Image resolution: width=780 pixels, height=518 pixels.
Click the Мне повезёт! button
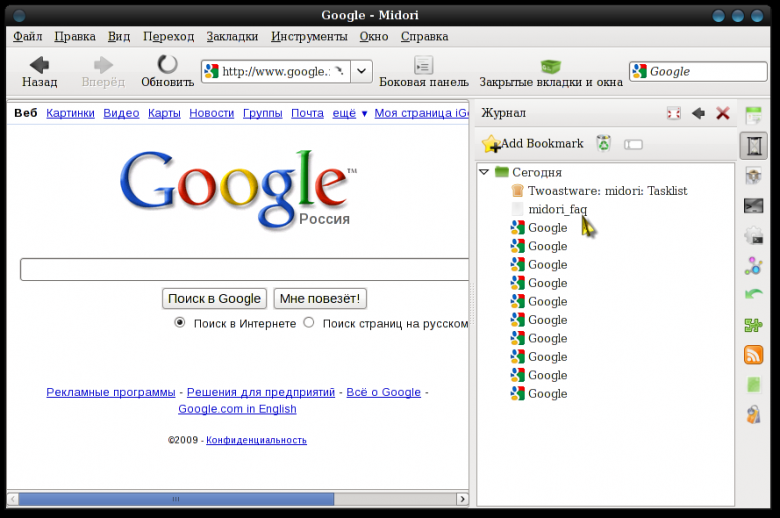(x=320, y=299)
